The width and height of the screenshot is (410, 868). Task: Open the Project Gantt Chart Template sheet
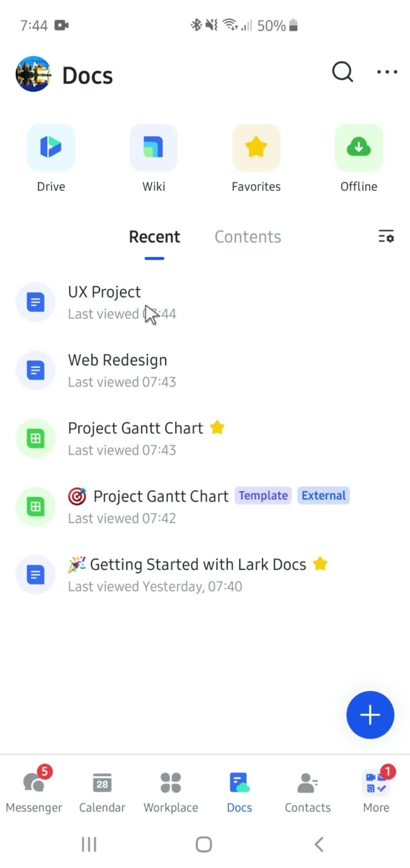205,506
